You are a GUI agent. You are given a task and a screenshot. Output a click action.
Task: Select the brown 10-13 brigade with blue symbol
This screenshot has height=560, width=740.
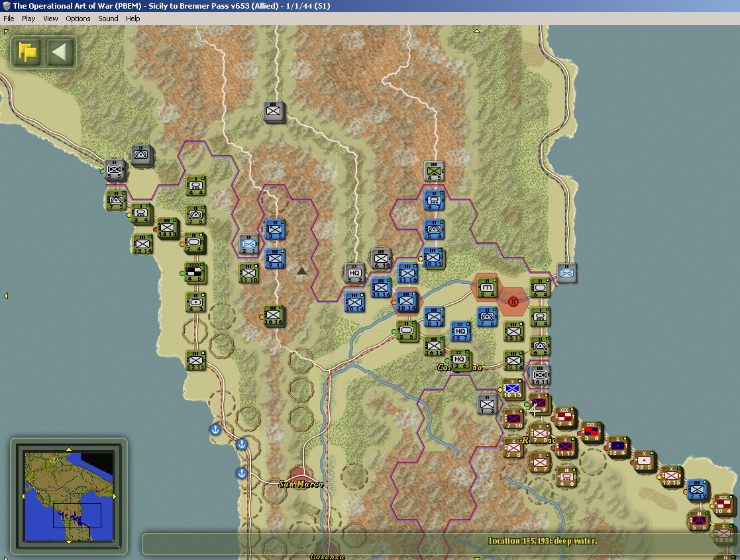[x=513, y=389]
